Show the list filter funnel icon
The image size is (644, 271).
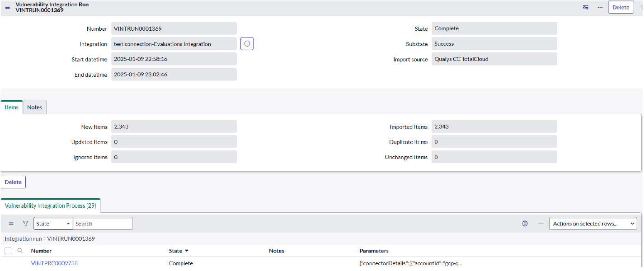(x=25, y=224)
